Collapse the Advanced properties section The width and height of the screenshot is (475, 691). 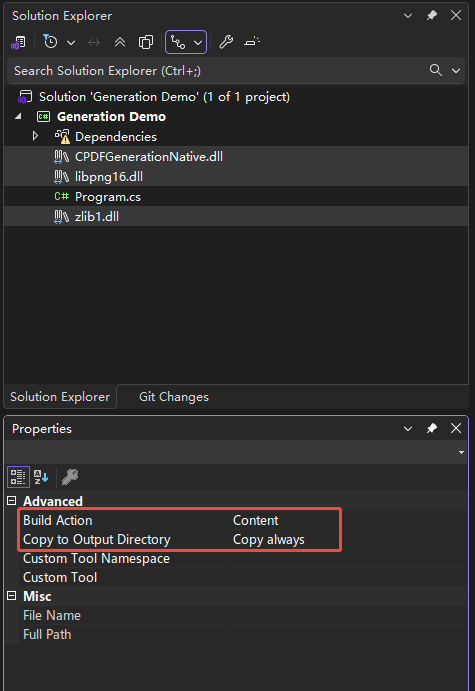point(12,501)
